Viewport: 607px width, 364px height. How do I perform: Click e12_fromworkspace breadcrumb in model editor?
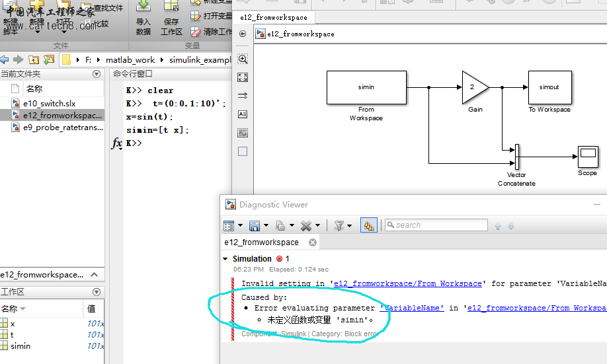[x=300, y=34]
